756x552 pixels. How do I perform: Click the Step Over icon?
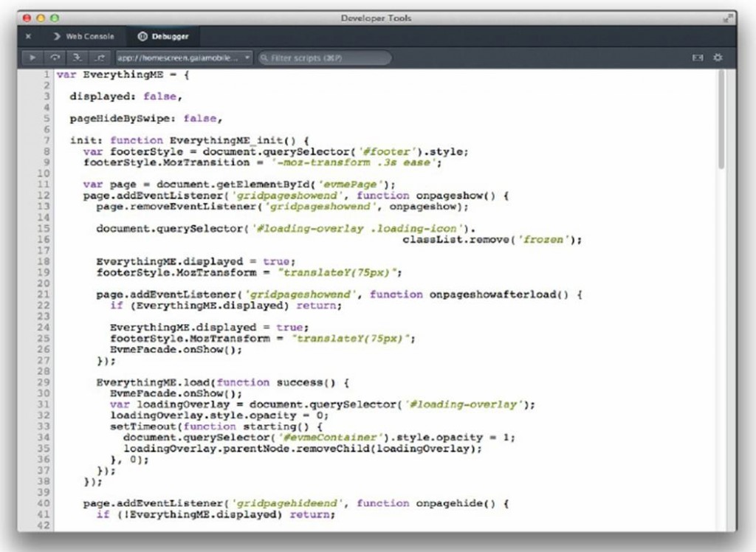[x=55, y=58]
